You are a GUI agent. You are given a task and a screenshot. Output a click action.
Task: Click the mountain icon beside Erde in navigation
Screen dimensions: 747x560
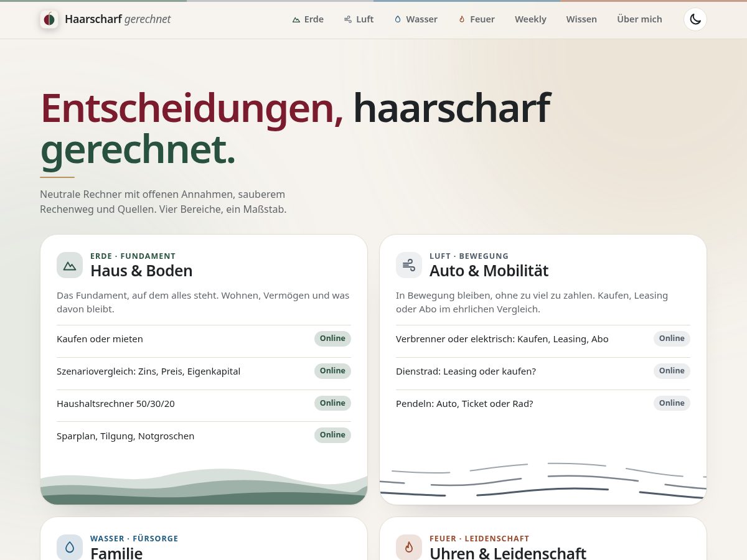click(296, 19)
